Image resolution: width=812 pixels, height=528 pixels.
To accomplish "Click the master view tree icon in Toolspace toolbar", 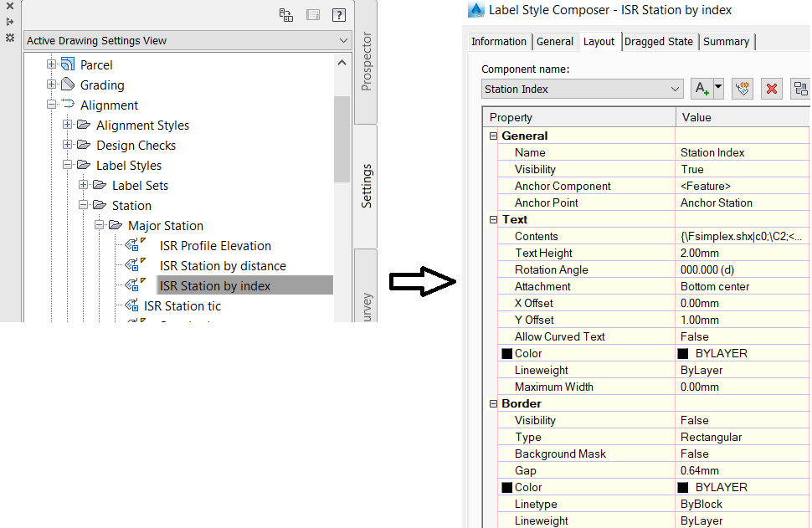I will click(285, 15).
